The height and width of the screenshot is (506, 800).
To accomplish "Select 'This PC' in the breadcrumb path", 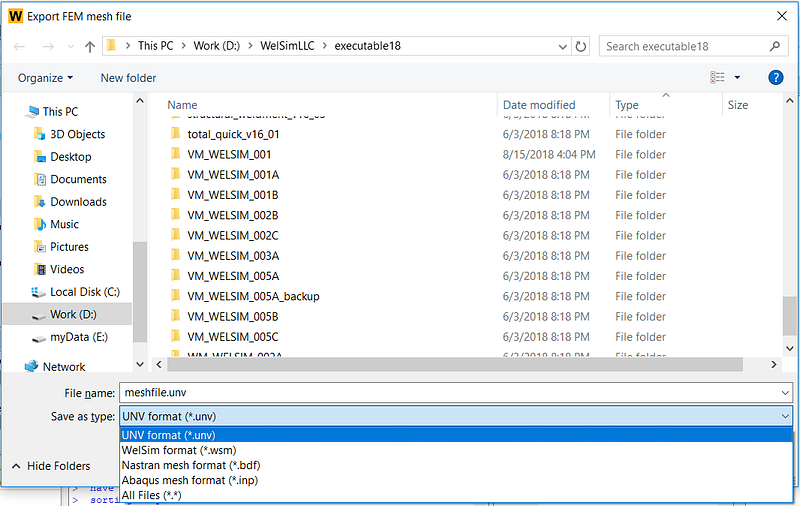I will pyautogui.click(x=156, y=46).
